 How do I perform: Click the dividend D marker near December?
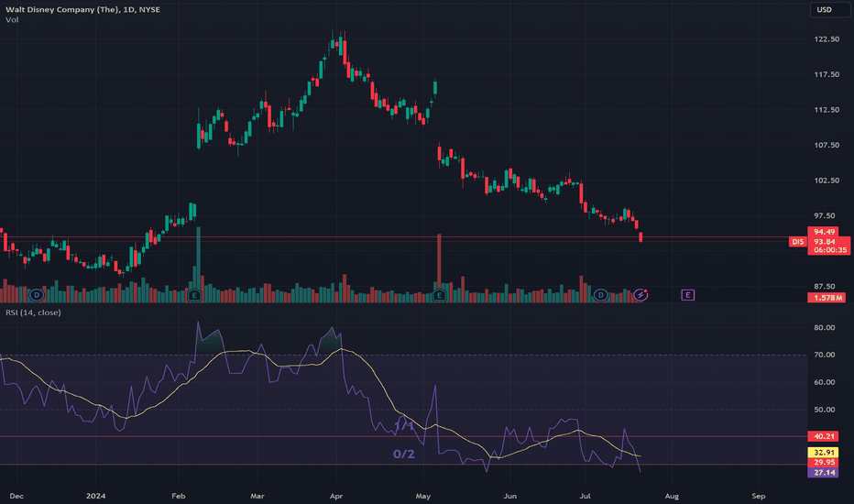37,295
